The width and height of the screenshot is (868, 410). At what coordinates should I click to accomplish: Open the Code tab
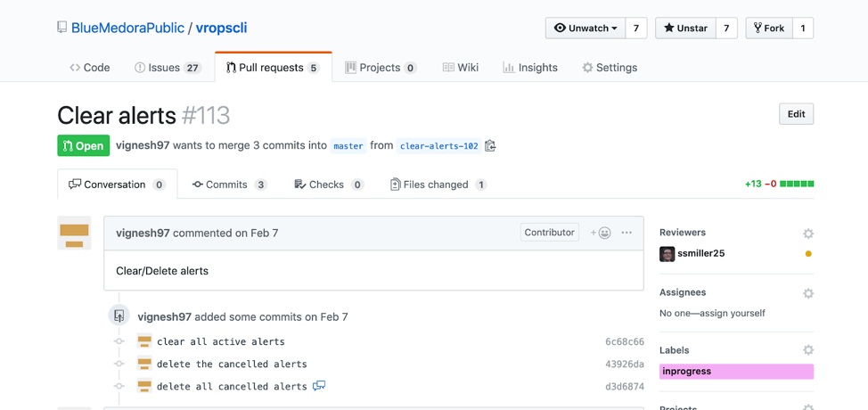pos(90,68)
